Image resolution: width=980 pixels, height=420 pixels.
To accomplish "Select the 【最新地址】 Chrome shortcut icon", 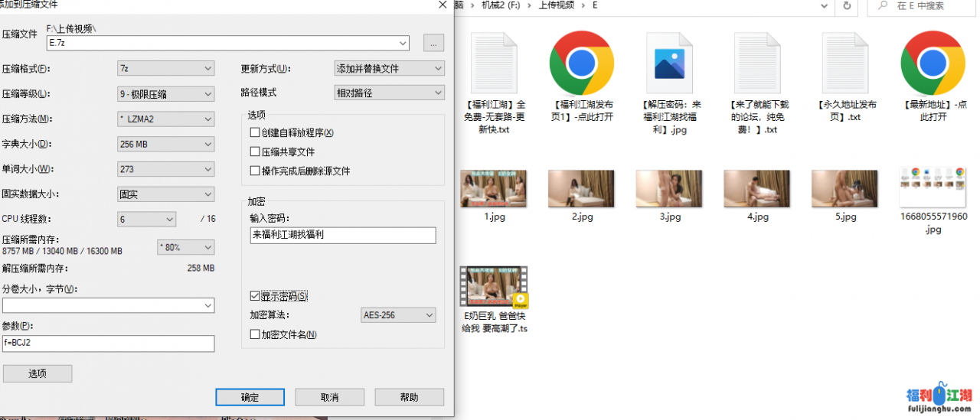I will click(932, 63).
